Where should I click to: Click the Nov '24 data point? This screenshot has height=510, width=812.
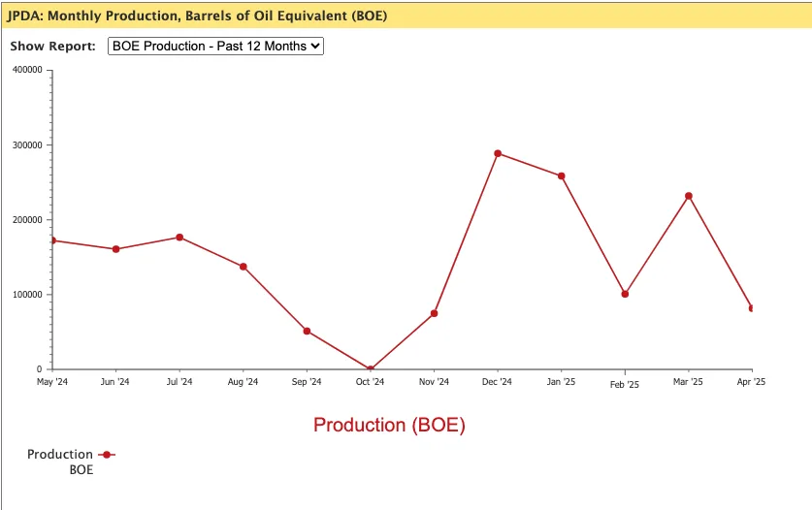[x=434, y=313]
